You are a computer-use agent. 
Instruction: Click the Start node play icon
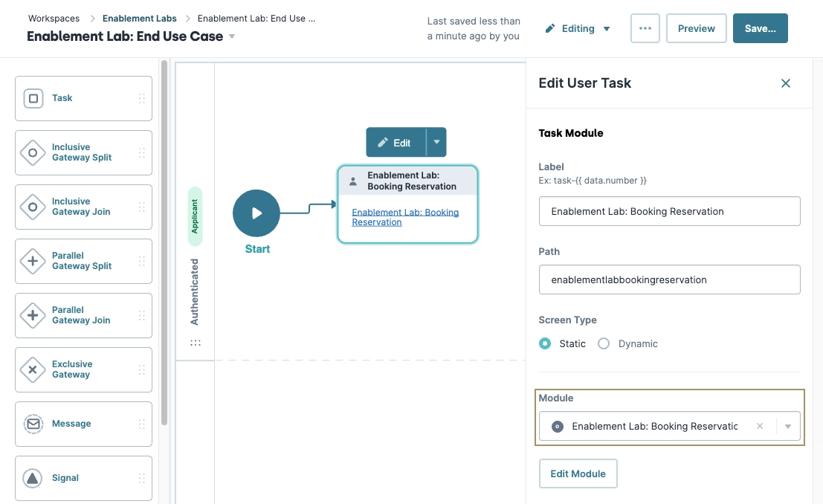(256, 213)
